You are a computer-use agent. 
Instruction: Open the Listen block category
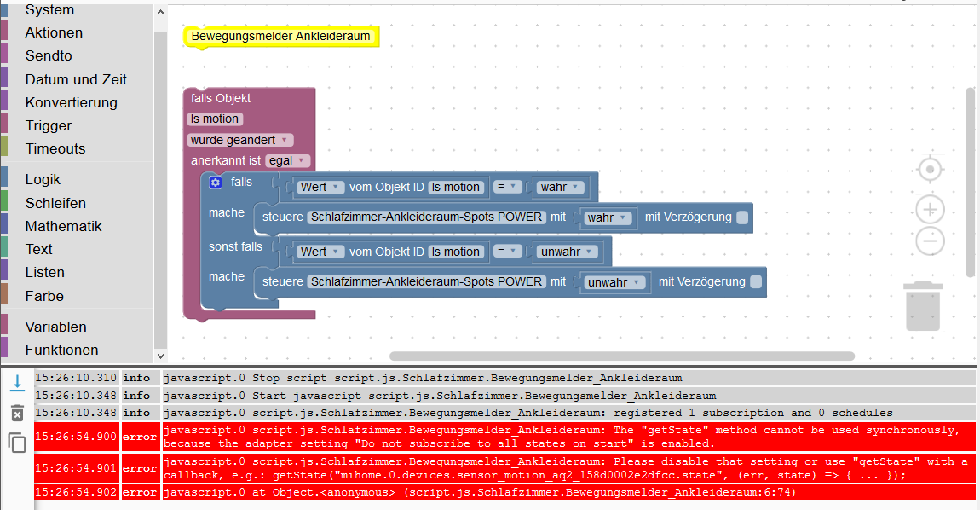click(45, 273)
